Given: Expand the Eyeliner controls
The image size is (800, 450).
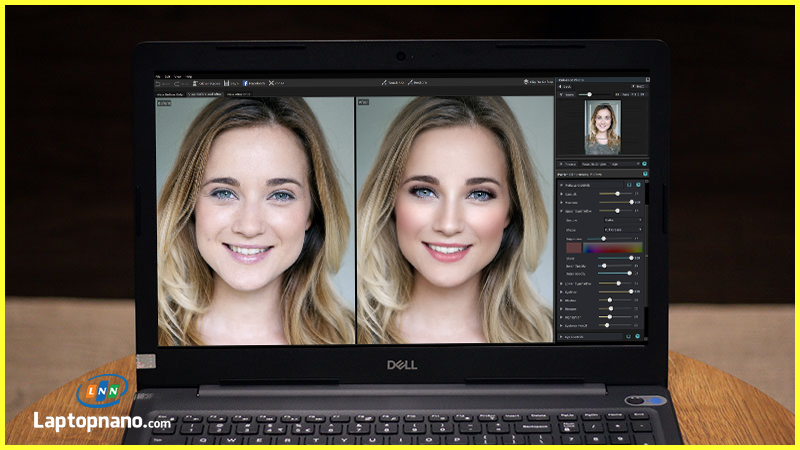Looking at the screenshot, I should pyautogui.click(x=562, y=292).
